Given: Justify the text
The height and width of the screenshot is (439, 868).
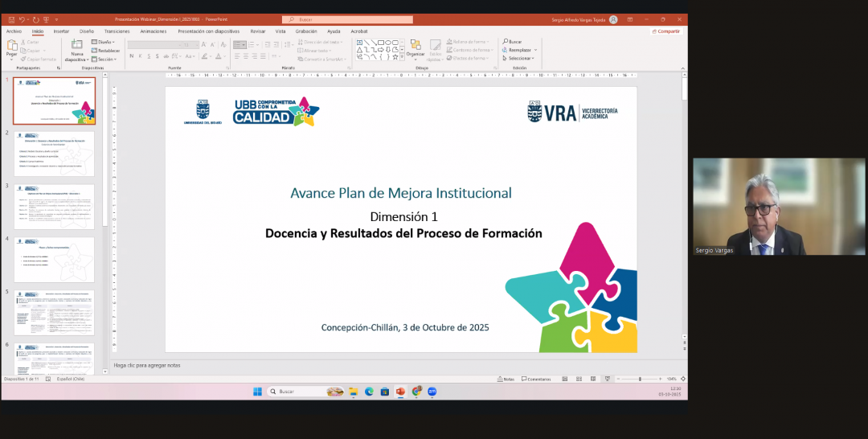Looking at the screenshot, I should click(x=264, y=56).
